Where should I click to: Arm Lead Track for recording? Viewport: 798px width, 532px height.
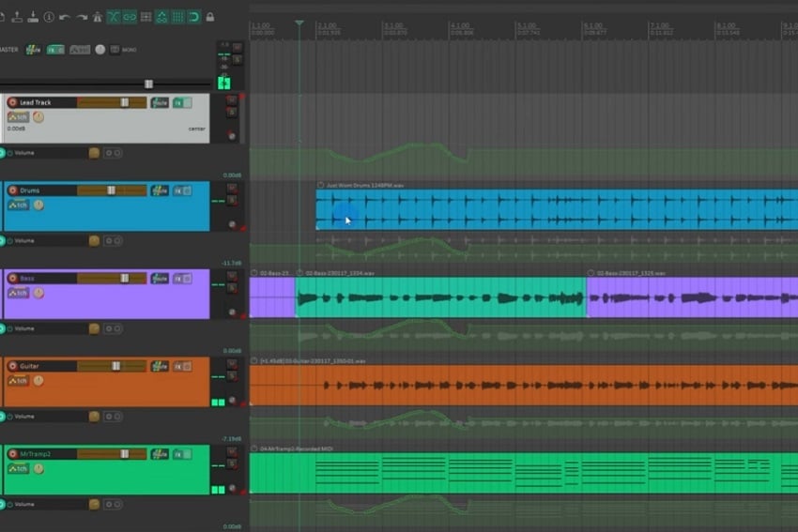(x=13, y=102)
